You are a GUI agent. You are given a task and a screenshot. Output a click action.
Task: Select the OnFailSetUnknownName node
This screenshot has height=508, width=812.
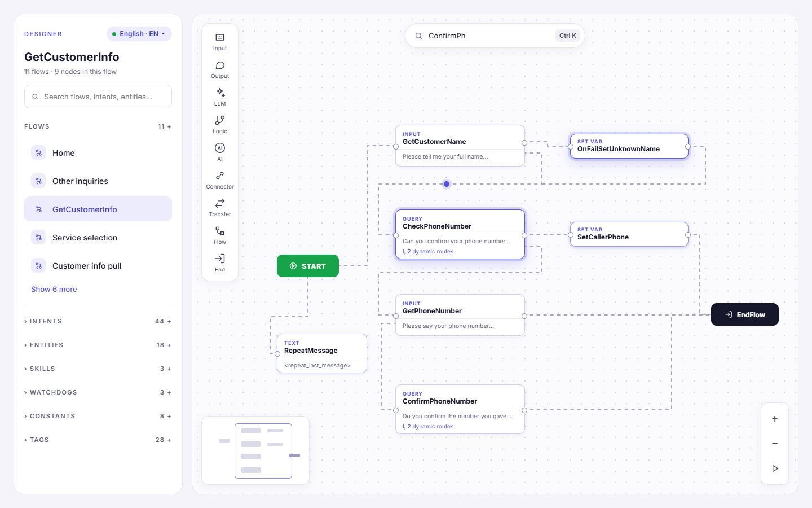[629, 146]
